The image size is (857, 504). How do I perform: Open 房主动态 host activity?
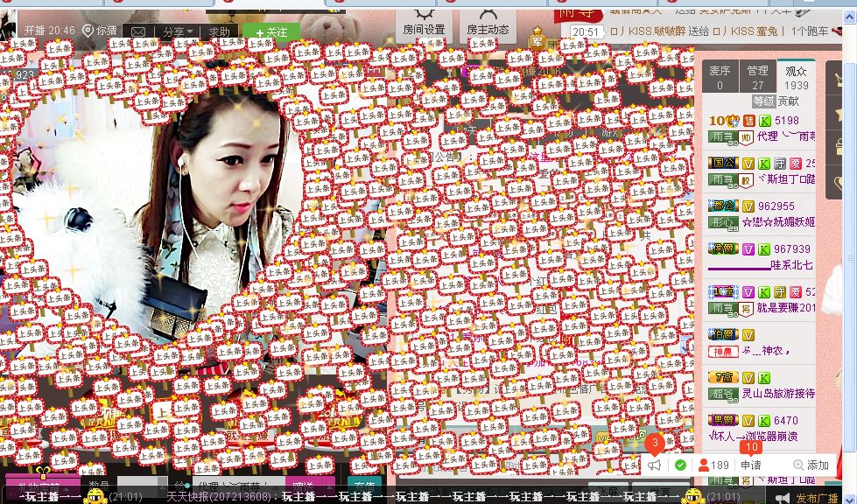[x=488, y=29]
